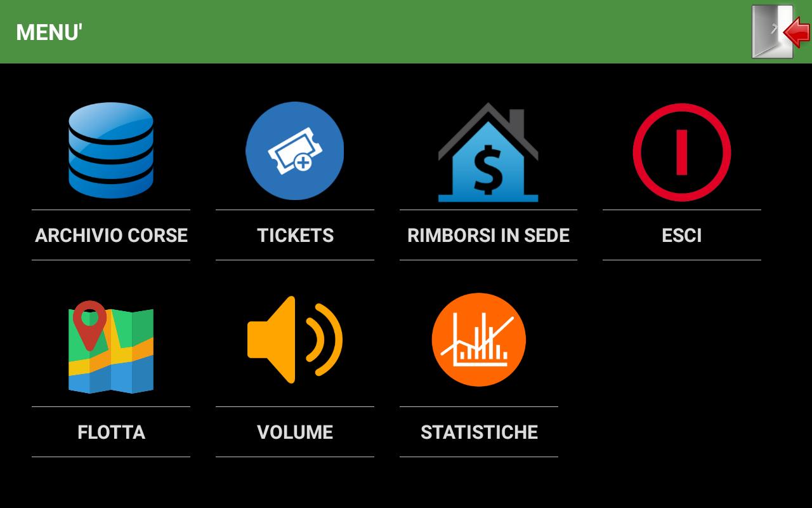
Task: Open the STATISTICHE text label
Action: pyautogui.click(x=479, y=432)
